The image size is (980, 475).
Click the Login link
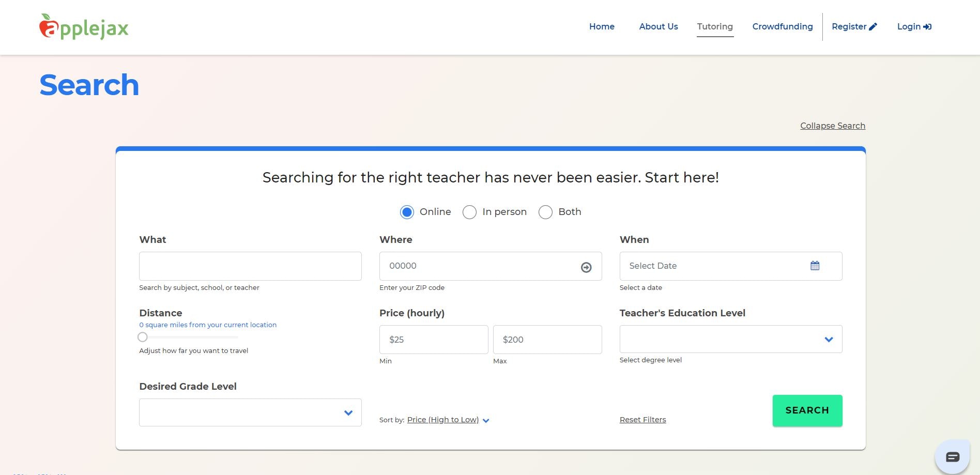coord(914,26)
